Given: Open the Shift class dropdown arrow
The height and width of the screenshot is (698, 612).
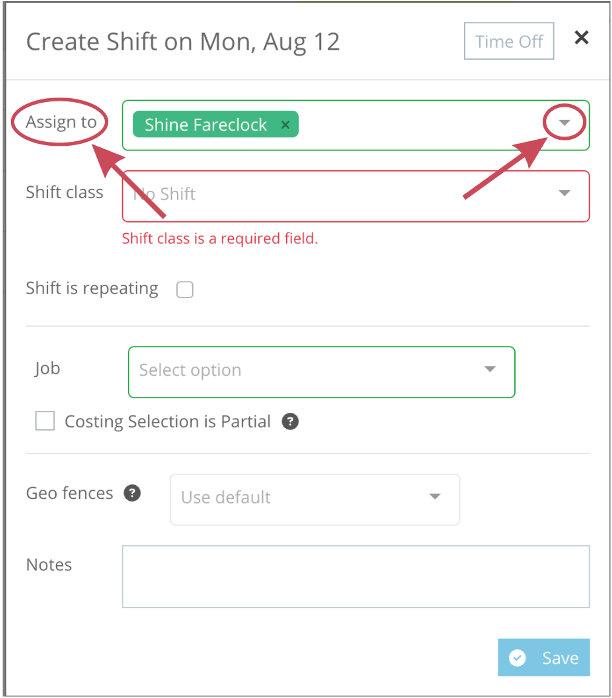Looking at the screenshot, I should [564, 193].
